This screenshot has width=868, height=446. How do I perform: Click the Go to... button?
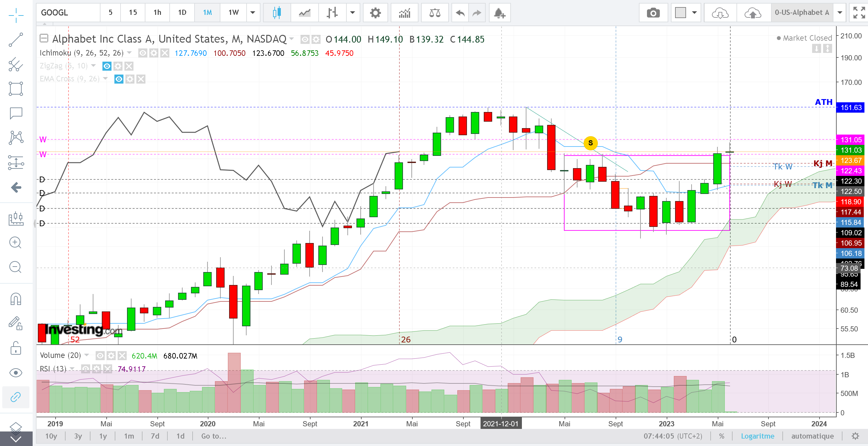coord(214,436)
